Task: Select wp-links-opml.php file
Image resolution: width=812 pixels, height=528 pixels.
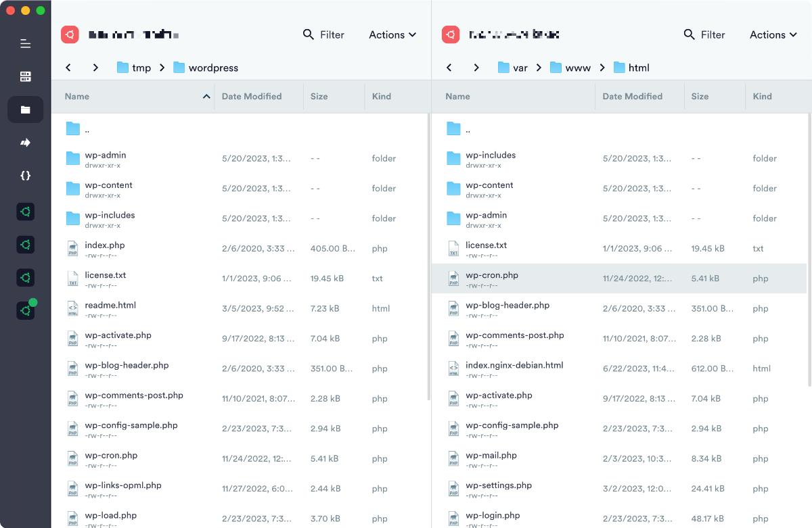Action: click(x=239, y=488)
